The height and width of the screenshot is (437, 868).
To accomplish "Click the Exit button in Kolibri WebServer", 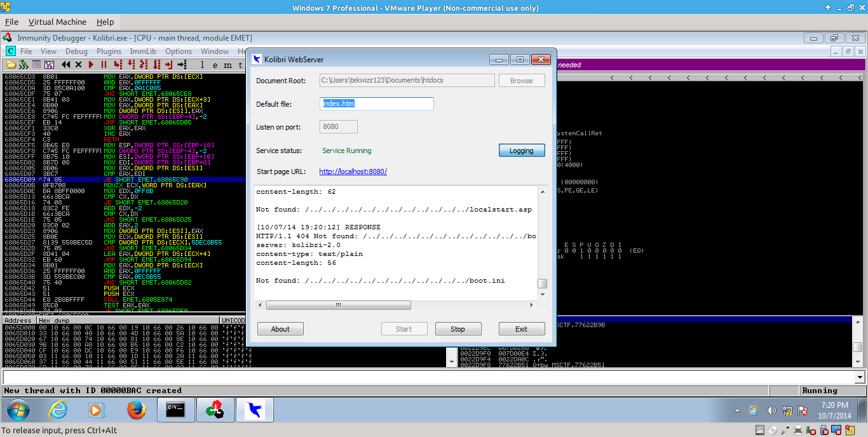I will coord(522,329).
